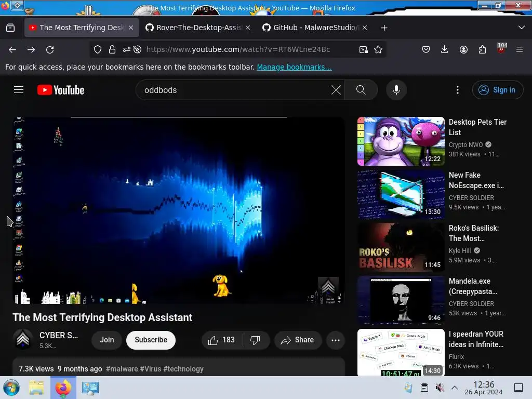Open CYBER SOLDIER channel avatar
The height and width of the screenshot is (399, 532).
tap(23, 339)
